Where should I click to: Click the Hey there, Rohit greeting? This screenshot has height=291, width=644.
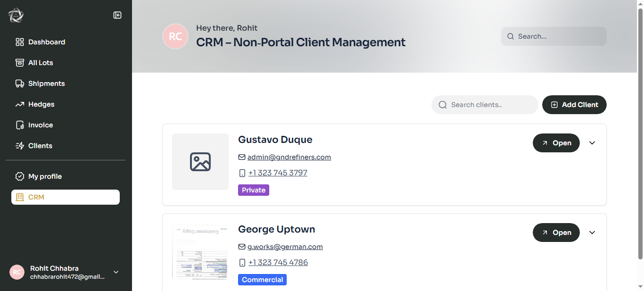click(227, 28)
